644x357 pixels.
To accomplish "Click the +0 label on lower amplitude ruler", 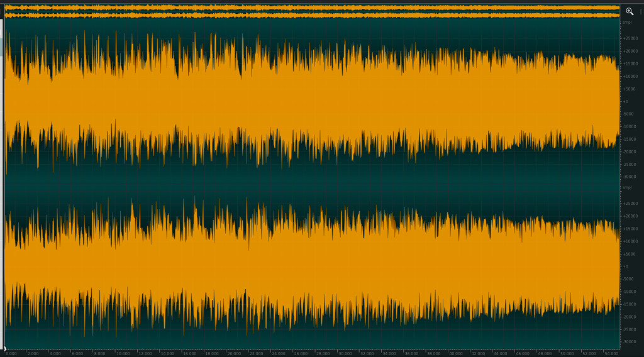I will [626, 266].
